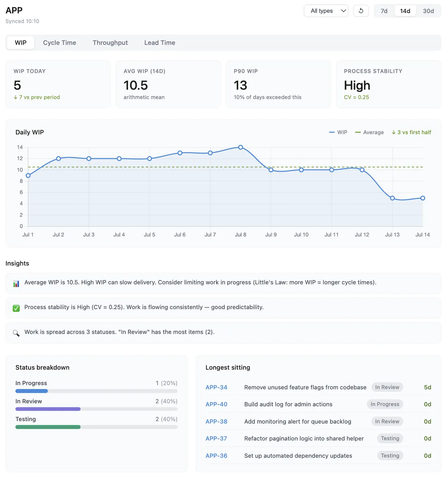Open issue link APP-40
Screen dimensions: 448x479
point(216,404)
